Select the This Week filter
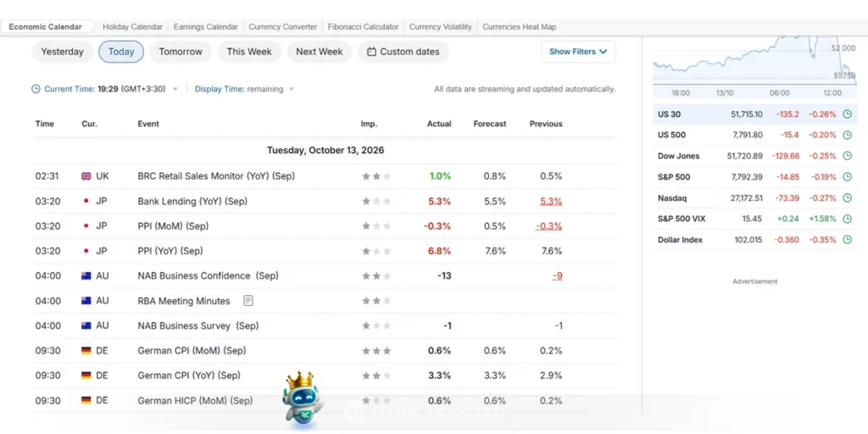Screen dimensions: 868x434 249,52
